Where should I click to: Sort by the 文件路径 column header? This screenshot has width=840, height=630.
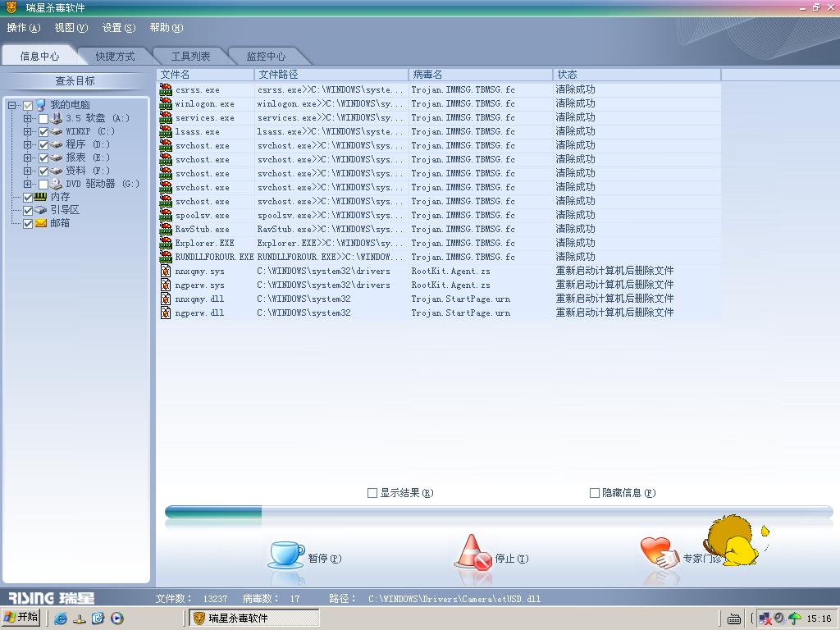pos(331,75)
